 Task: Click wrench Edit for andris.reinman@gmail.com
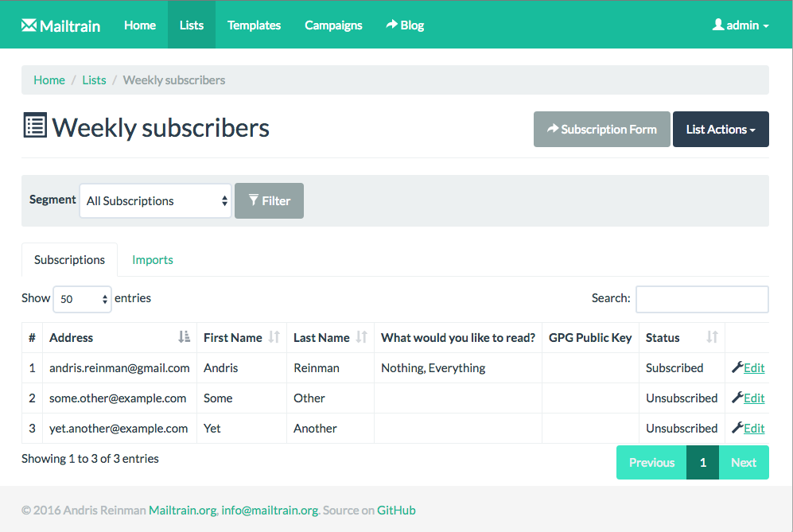tap(748, 367)
